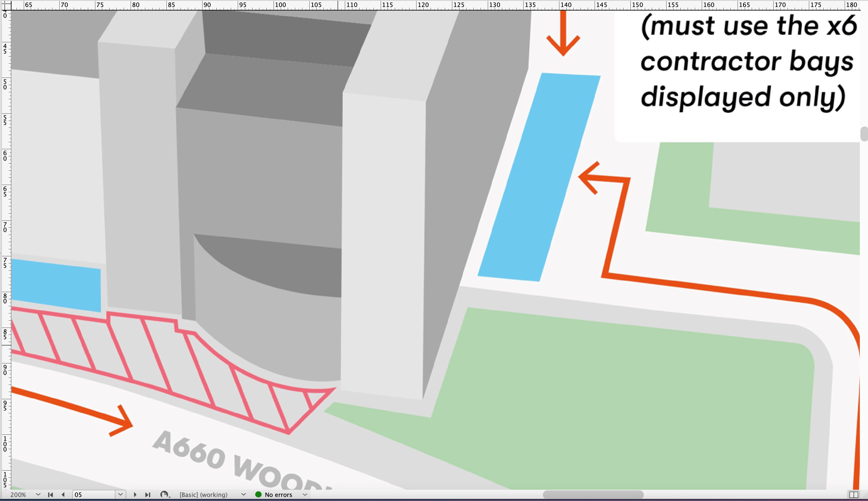Screen dimensions: 868x501
Task: Go to first page arrow button
Action: click(50, 495)
